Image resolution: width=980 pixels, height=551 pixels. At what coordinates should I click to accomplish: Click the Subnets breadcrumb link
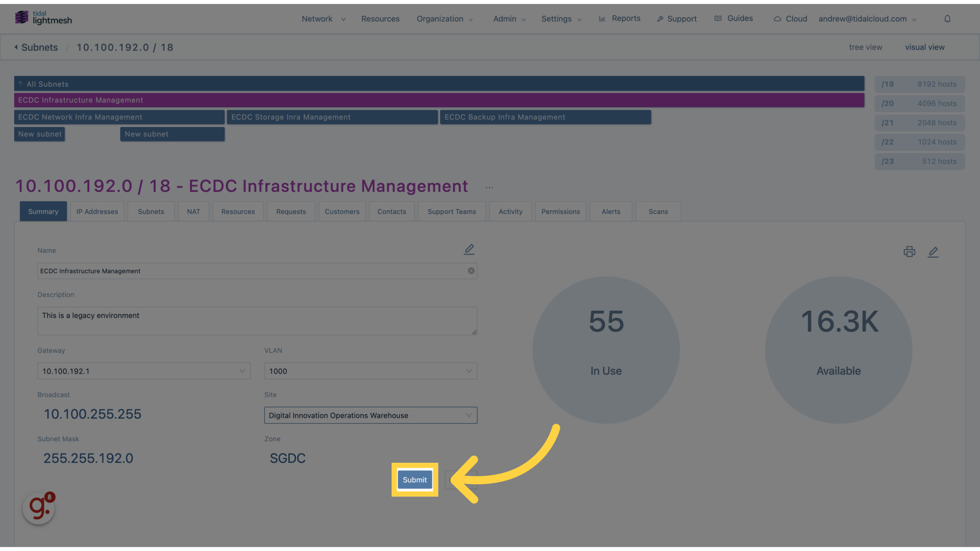(x=39, y=47)
